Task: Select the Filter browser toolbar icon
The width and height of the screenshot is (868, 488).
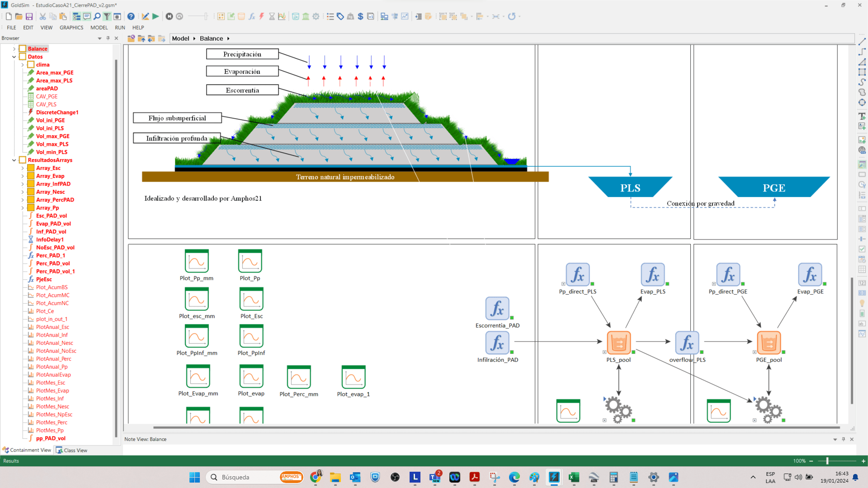Action: 107,16
